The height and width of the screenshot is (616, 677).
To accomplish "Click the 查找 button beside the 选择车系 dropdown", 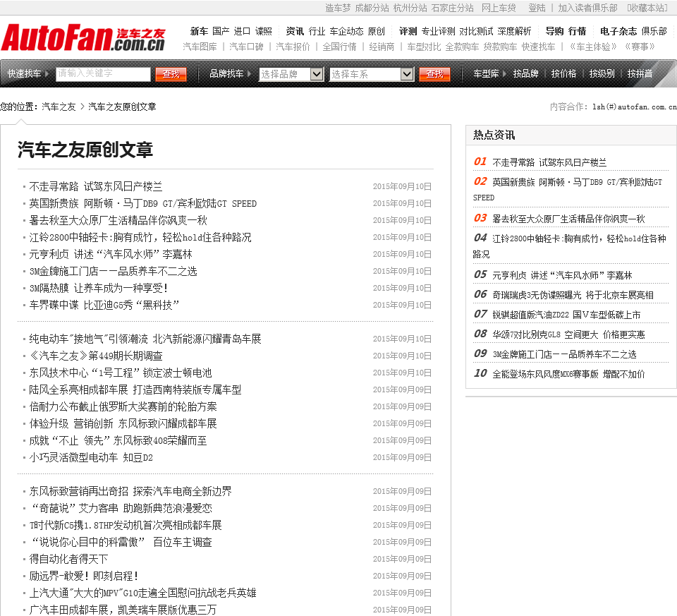I will click(x=435, y=74).
